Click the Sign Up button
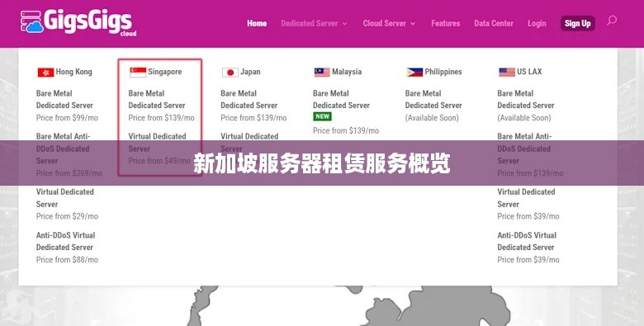Image resolution: width=644 pixels, height=326 pixels. pos(577,23)
